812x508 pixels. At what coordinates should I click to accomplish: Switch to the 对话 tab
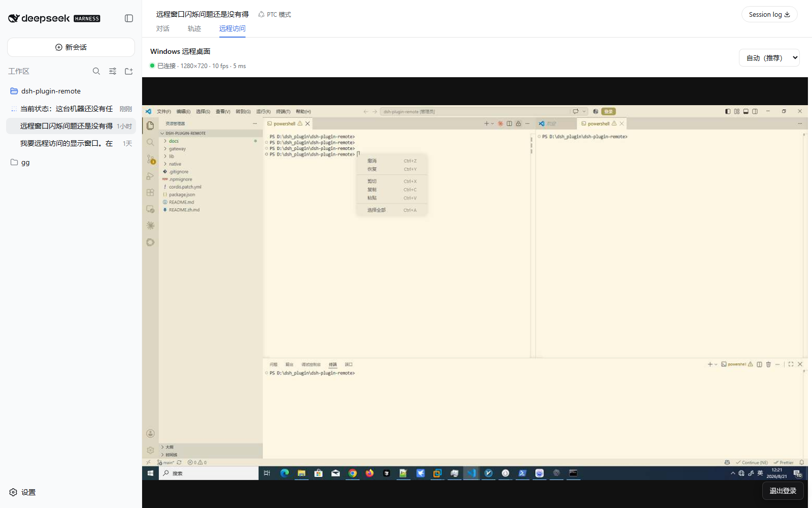click(x=163, y=28)
